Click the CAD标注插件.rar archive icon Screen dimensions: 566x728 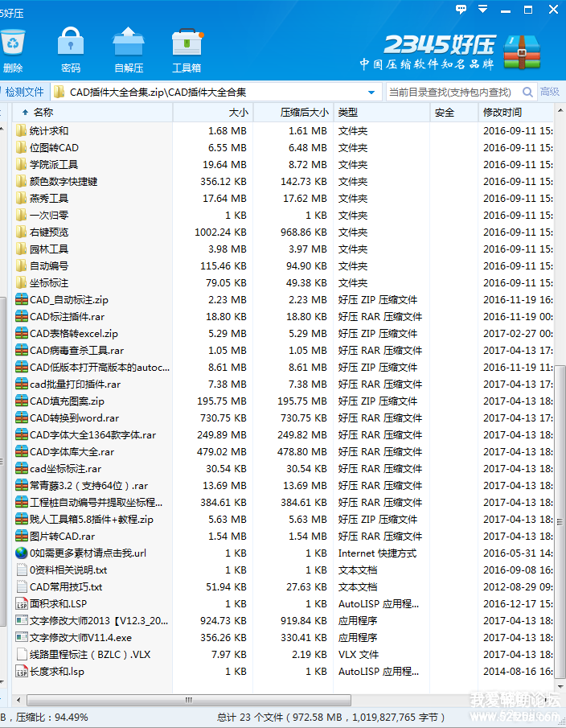(22, 317)
